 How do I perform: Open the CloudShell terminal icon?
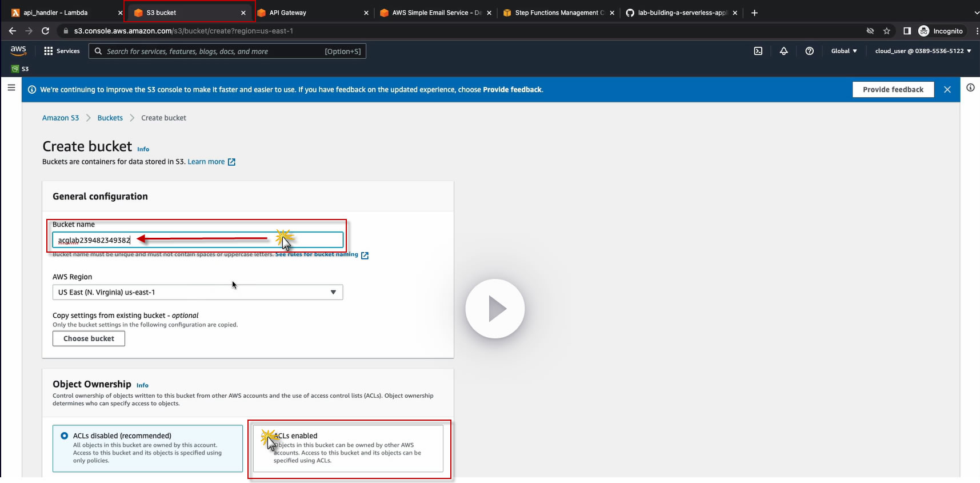point(758,51)
